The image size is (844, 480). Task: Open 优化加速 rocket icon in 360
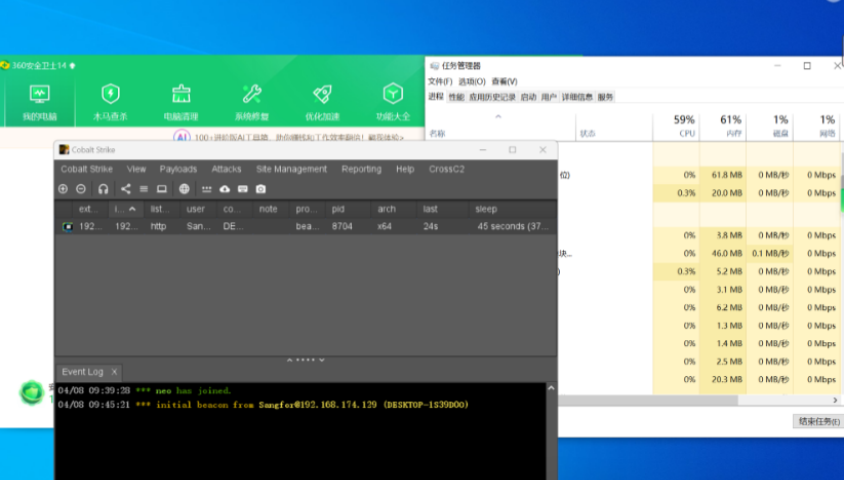(322, 103)
